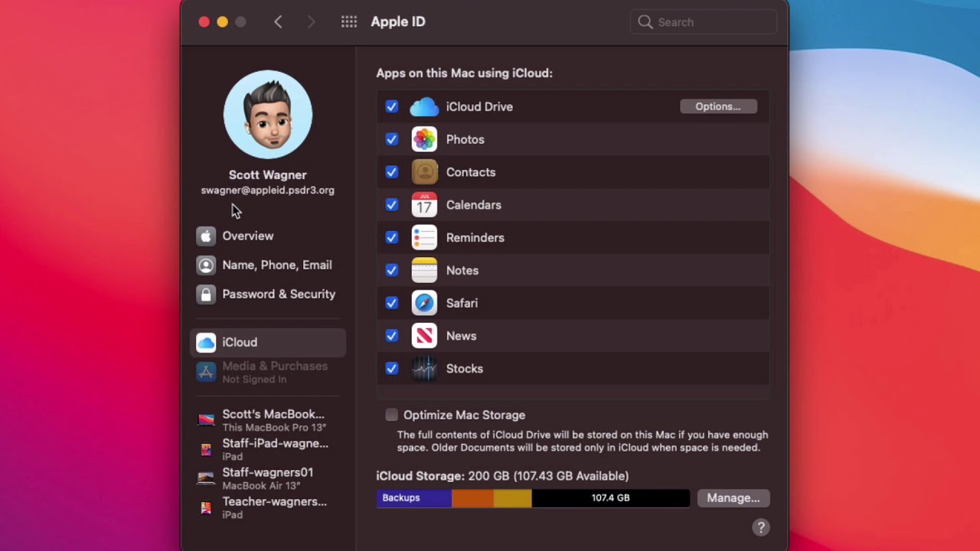Click the Overview Apple logo icon
The image size is (980, 551).
coord(206,236)
